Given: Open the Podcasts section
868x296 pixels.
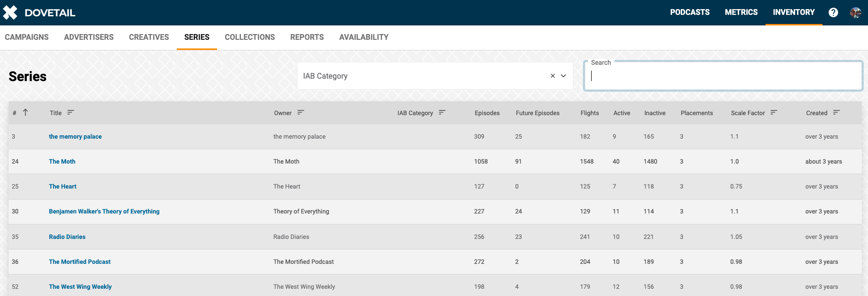Looking at the screenshot, I should coord(690,12).
